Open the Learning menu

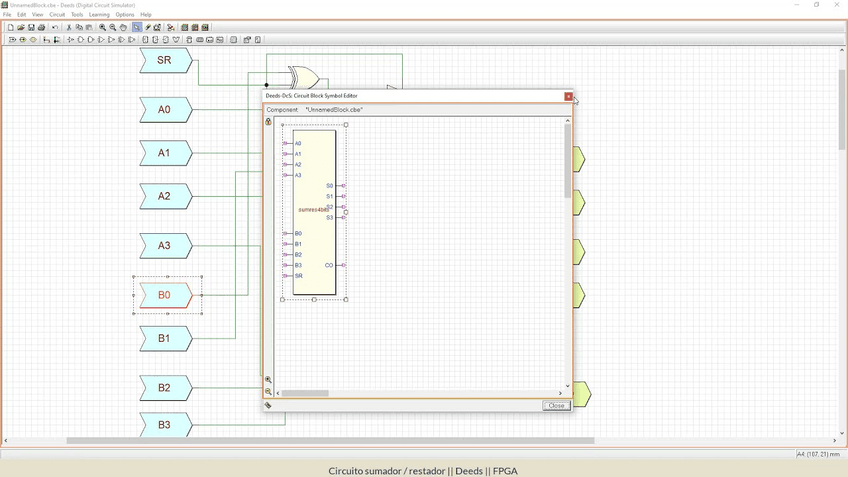[x=99, y=15]
